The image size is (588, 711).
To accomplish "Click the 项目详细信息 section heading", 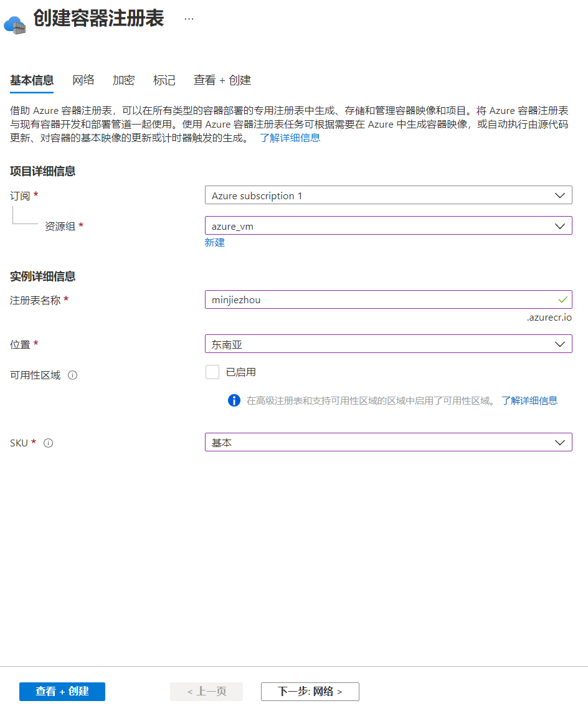I will [x=42, y=171].
